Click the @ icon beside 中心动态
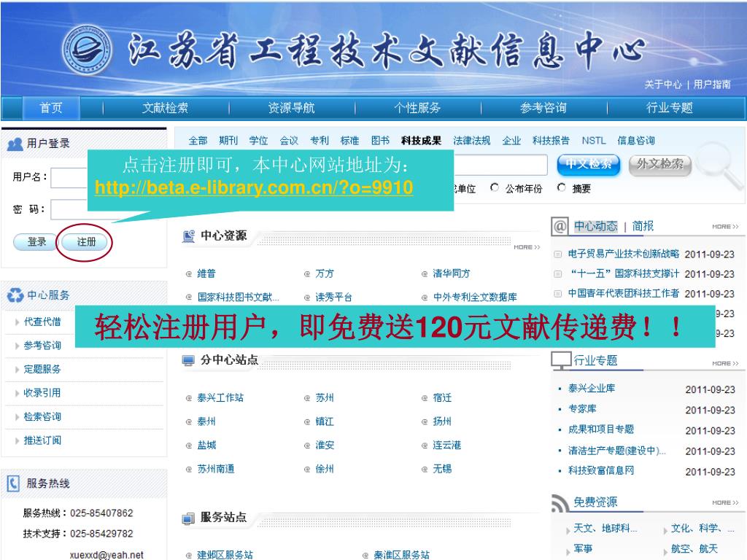The width and height of the screenshot is (747, 560). pos(560,226)
